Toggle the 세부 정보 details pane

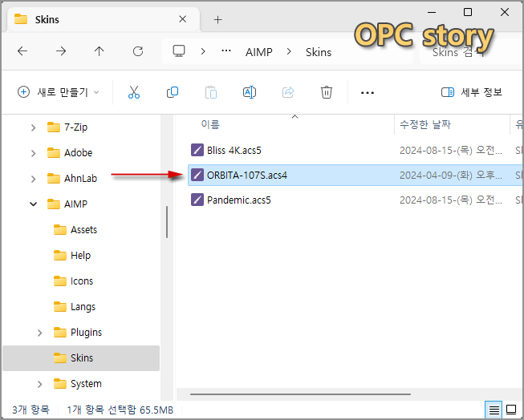[472, 92]
